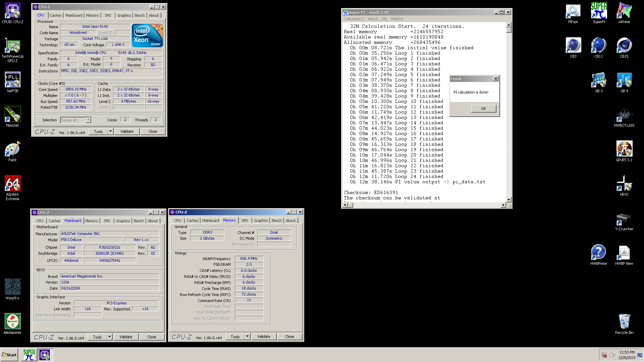Open the Start menu

[9, 355]
